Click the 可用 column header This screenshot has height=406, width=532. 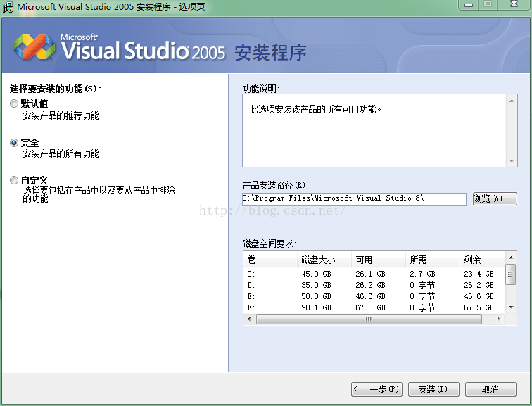(x=379, y=260)
